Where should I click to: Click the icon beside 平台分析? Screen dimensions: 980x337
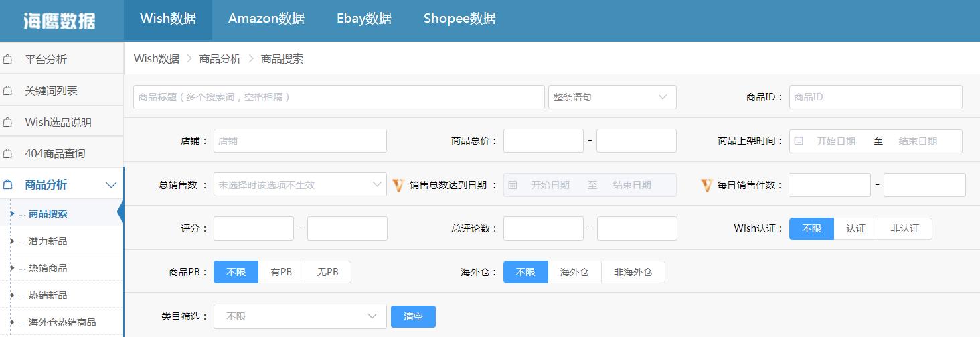point(8,60)
